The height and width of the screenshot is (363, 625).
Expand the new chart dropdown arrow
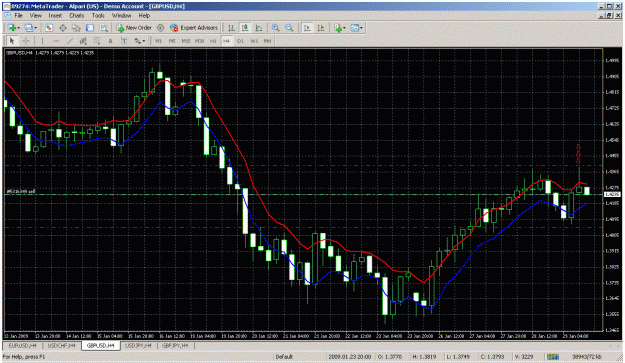pos(18,28)
